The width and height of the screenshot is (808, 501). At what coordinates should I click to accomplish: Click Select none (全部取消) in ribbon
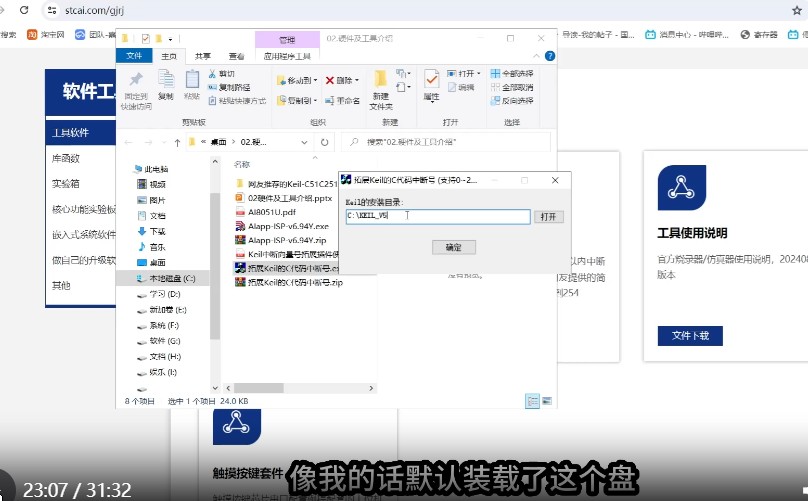tap(512, 87)
